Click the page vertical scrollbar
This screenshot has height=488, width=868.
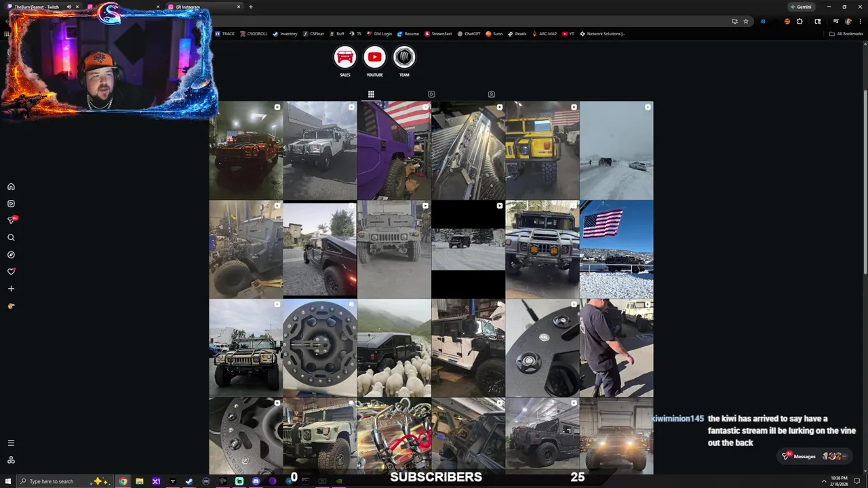(x=865, y=183)
